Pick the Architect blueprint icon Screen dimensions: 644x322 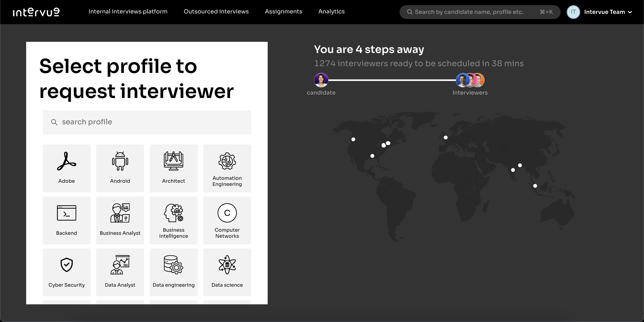tap(174, 161)
